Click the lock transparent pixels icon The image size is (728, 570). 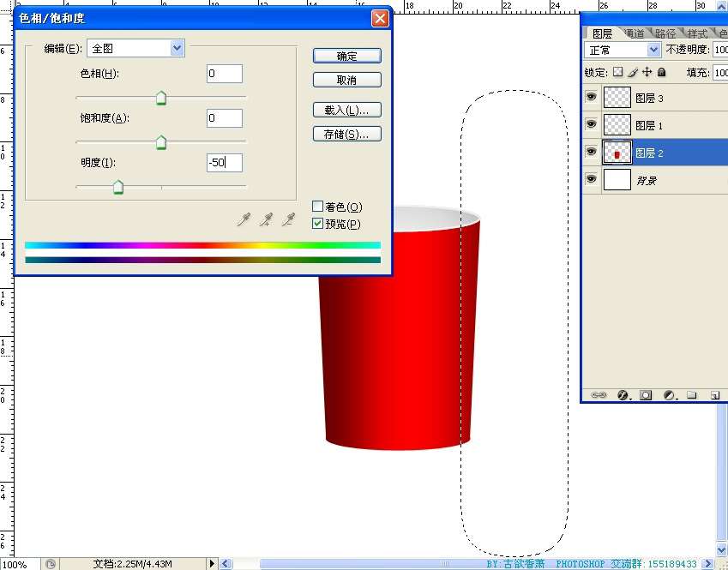pos(617,73)
